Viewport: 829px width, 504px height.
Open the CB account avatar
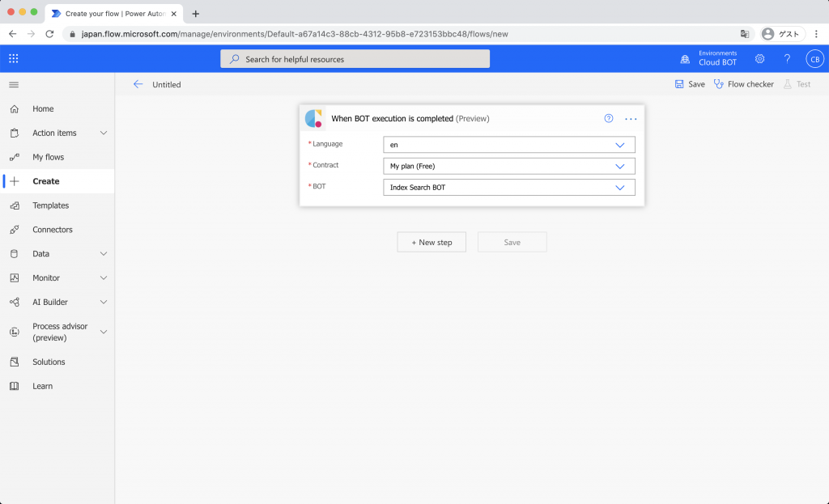click(x=814, y=58)
